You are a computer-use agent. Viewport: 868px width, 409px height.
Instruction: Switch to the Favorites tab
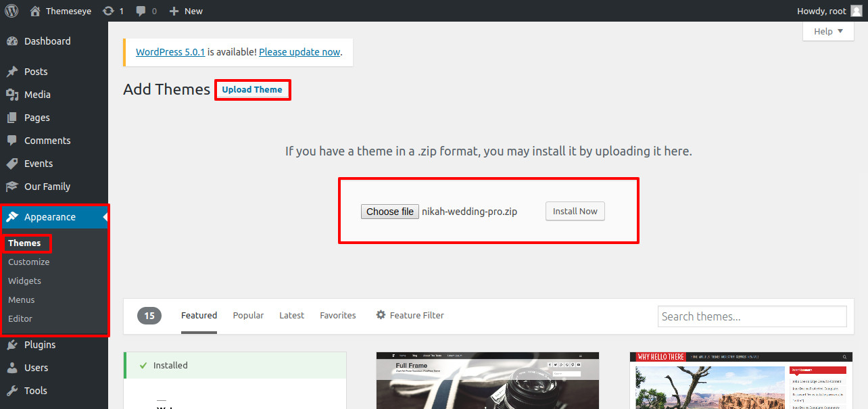(x=338, y=315)
